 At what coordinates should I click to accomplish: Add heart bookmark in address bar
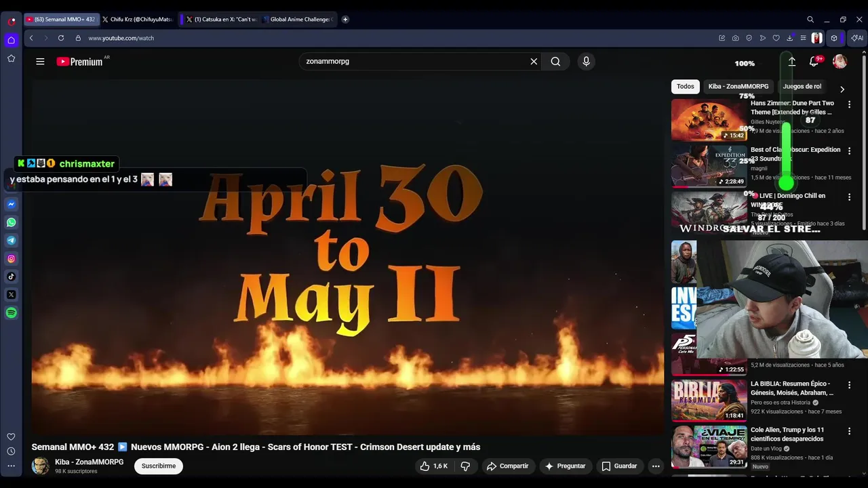(776, 38)
